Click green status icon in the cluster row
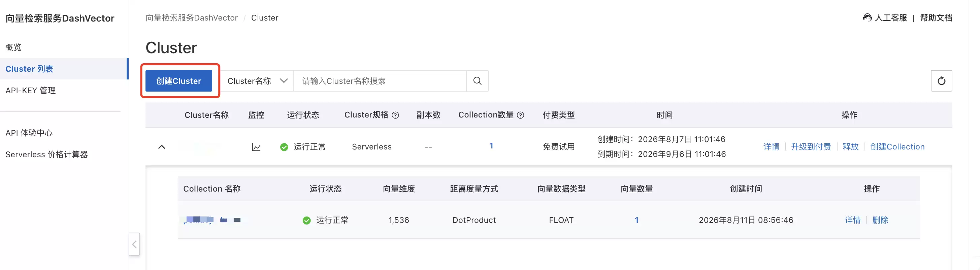 [x=284, y=147]
